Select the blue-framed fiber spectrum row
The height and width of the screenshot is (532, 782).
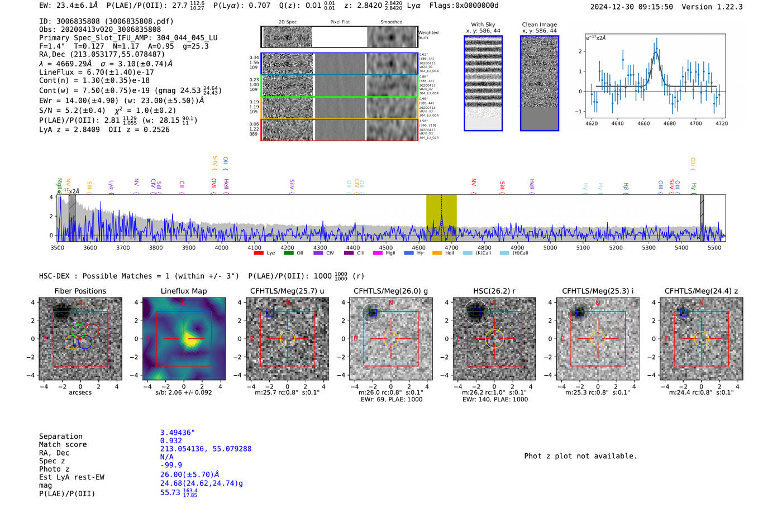340,64
